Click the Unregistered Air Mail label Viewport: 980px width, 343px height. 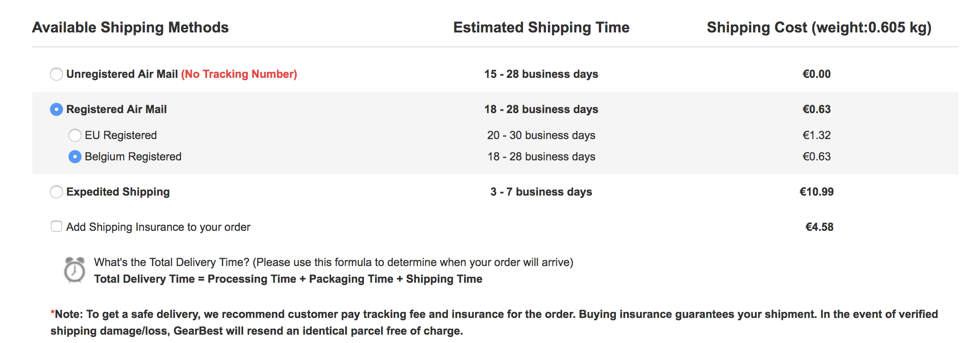click(122, 74)
